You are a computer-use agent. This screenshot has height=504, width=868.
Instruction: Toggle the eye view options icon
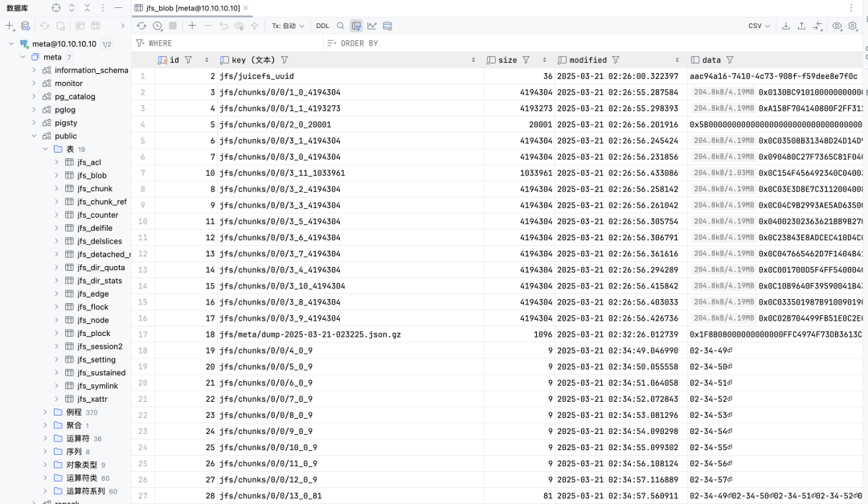[x=837, y=26]
